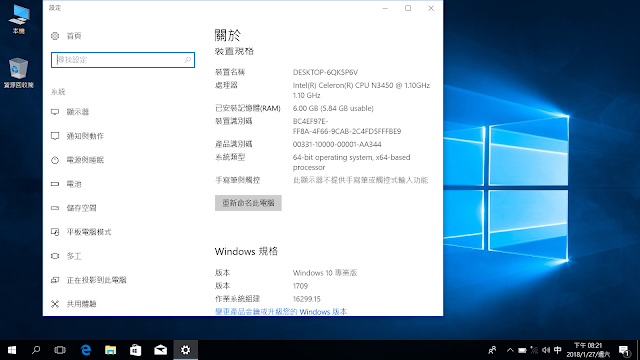
Task: Click the Windows 10 edition value
Action: click(x=325, y=273)
